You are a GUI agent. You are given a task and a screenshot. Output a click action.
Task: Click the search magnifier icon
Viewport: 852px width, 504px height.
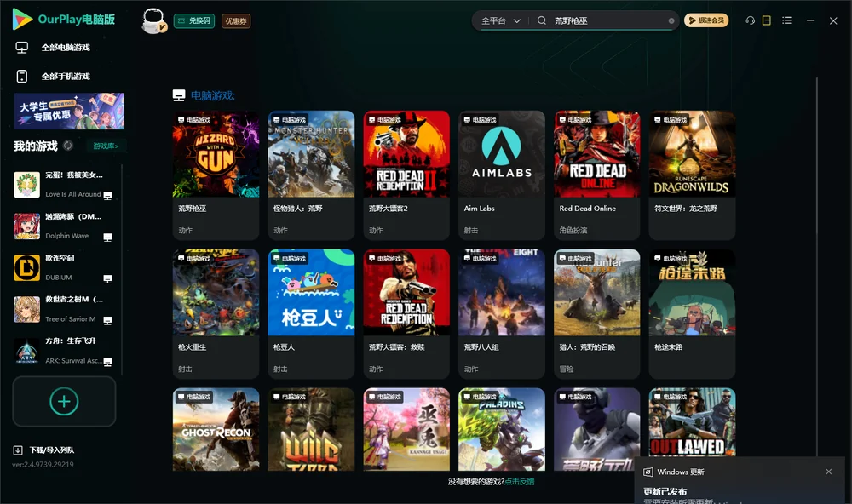(542, 20)
